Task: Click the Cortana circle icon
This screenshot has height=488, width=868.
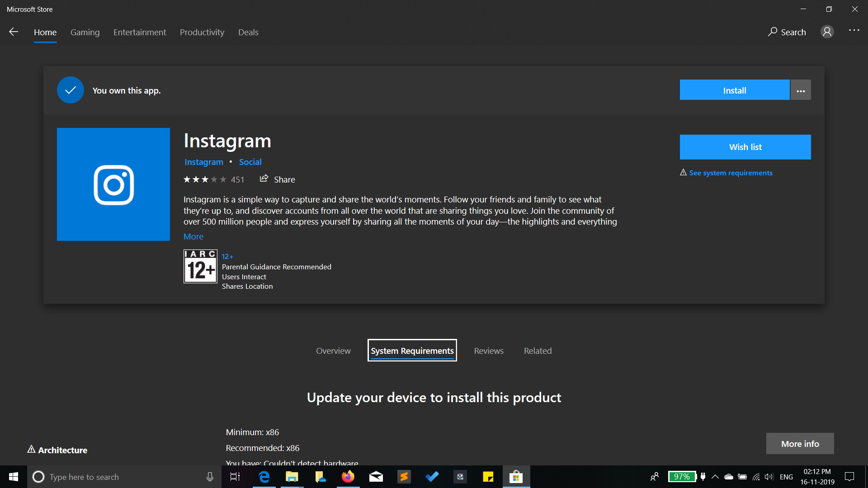Action: (38, 477)
